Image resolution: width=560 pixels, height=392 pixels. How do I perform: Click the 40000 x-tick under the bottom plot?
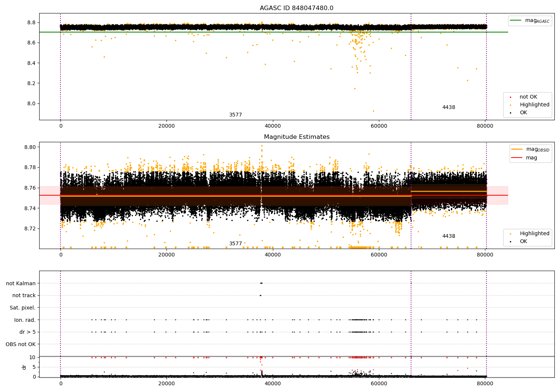click(273, 384)
